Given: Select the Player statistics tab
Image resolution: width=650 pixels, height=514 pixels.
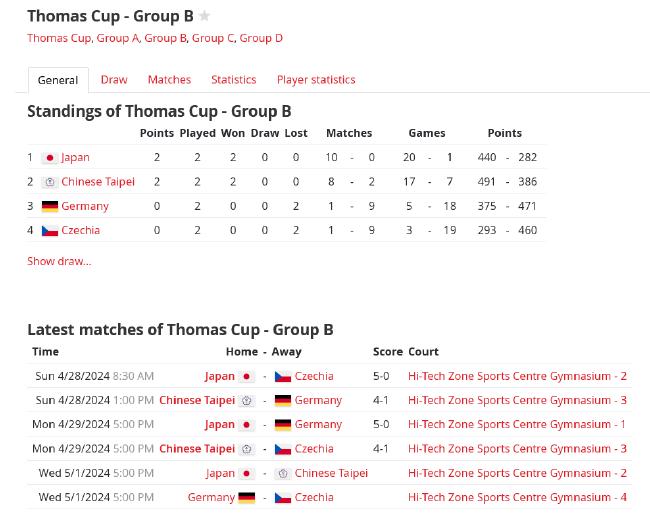Looking at the screenshot, I should click(316, 80).
